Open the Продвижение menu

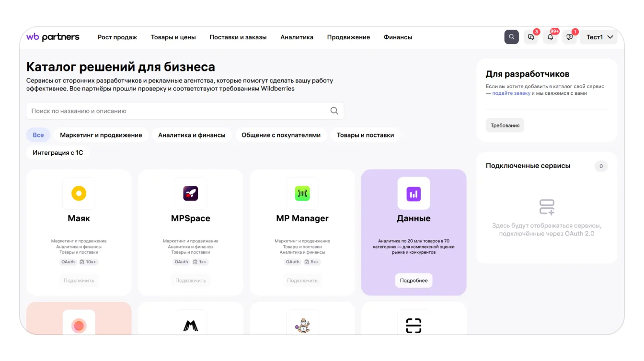tap(348, 37)
